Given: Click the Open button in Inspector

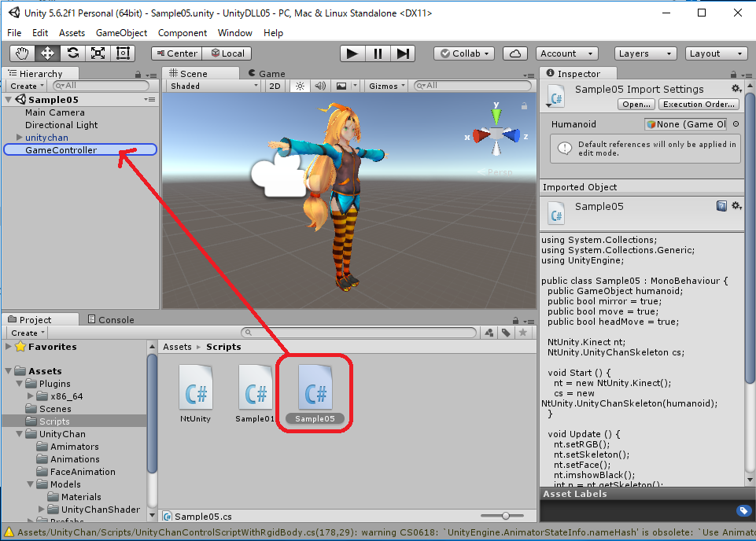Looking at the screenshot, I should pyautogui.click(x=636, y=104).
